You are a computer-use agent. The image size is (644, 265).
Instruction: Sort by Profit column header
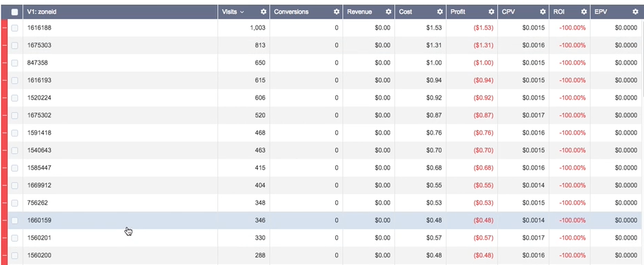[x=458, y=12]
